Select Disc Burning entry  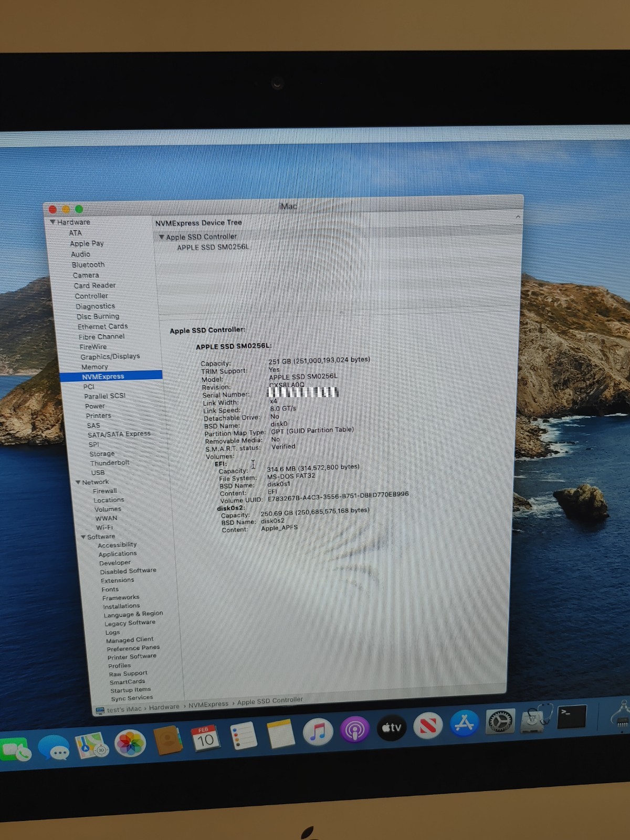pyautogui.click(x=98, y=316)
